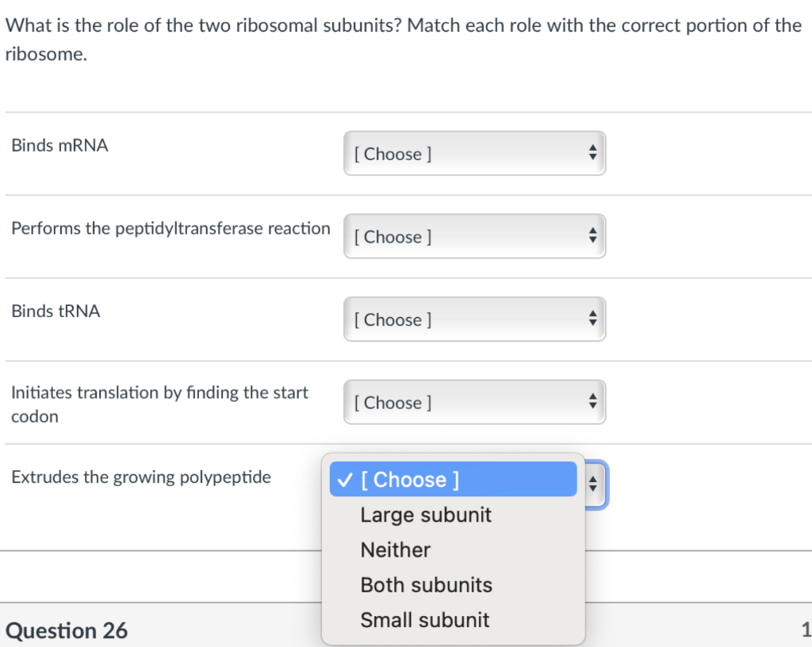Image resolution: width=812 pixels, height=647 pixels.
Task: Select Large subunit option
Action: pos(426,515)
